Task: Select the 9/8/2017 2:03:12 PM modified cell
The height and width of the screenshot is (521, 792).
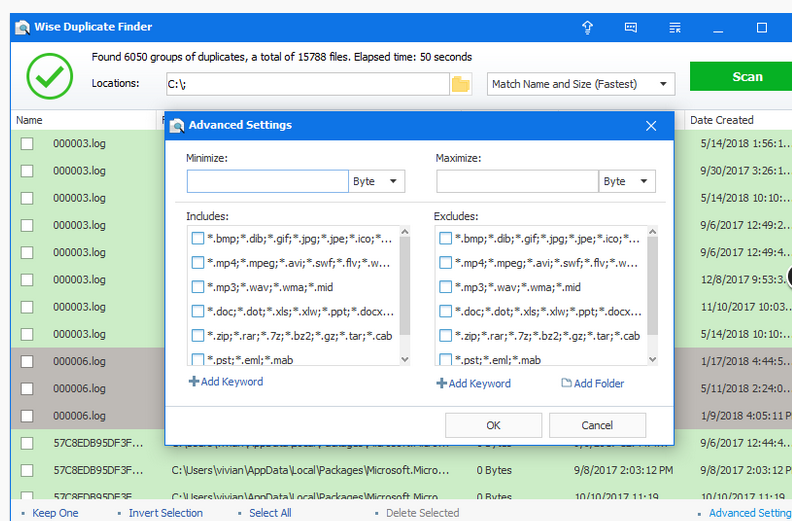Action: [x=623, y=470]
